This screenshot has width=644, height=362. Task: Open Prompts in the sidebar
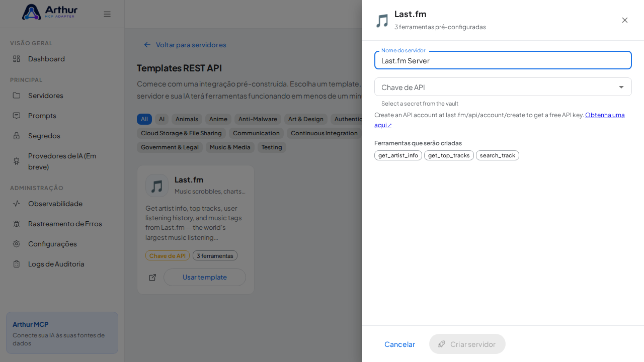(x=62, y=116)
